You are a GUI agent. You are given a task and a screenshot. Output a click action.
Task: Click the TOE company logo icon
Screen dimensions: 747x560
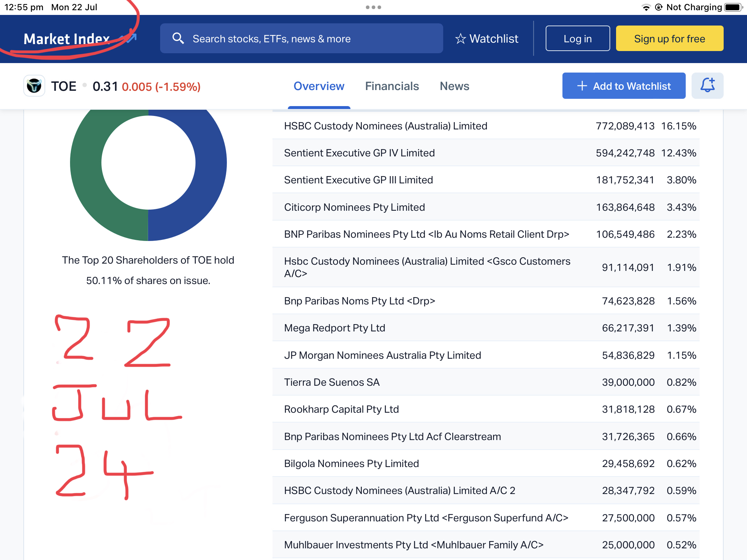click(x=34, y=86)
